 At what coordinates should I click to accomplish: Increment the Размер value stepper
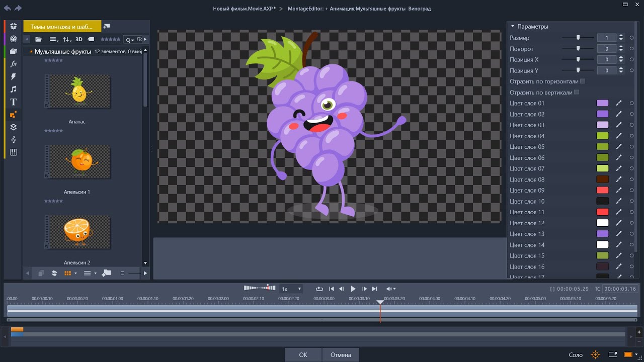(x=621, y=36)
